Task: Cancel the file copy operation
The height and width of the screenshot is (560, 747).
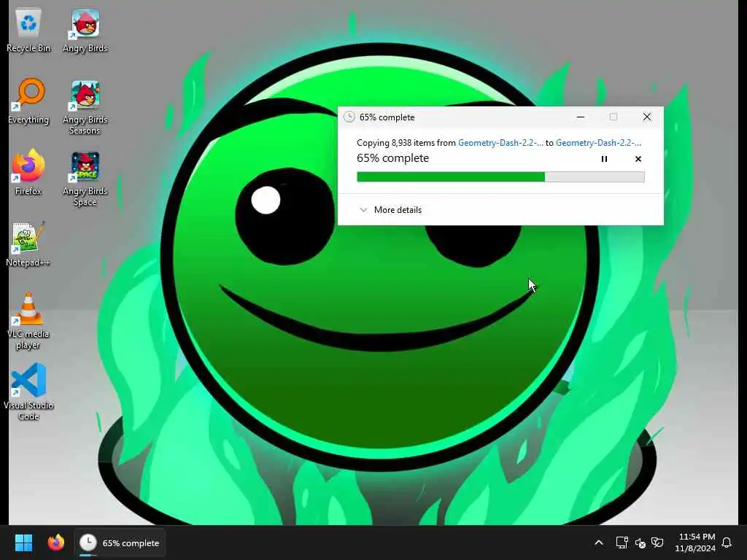Action: coord(638,159)
